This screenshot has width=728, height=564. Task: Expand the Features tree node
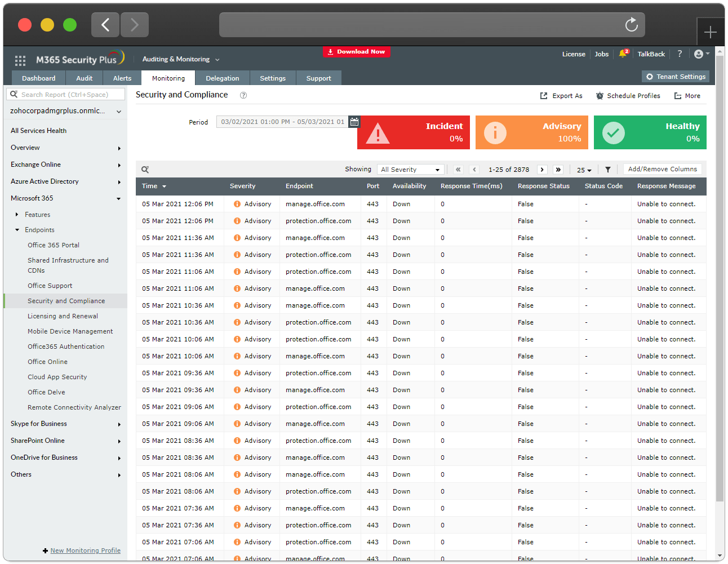pyautogui.click(x=17, y=215)
